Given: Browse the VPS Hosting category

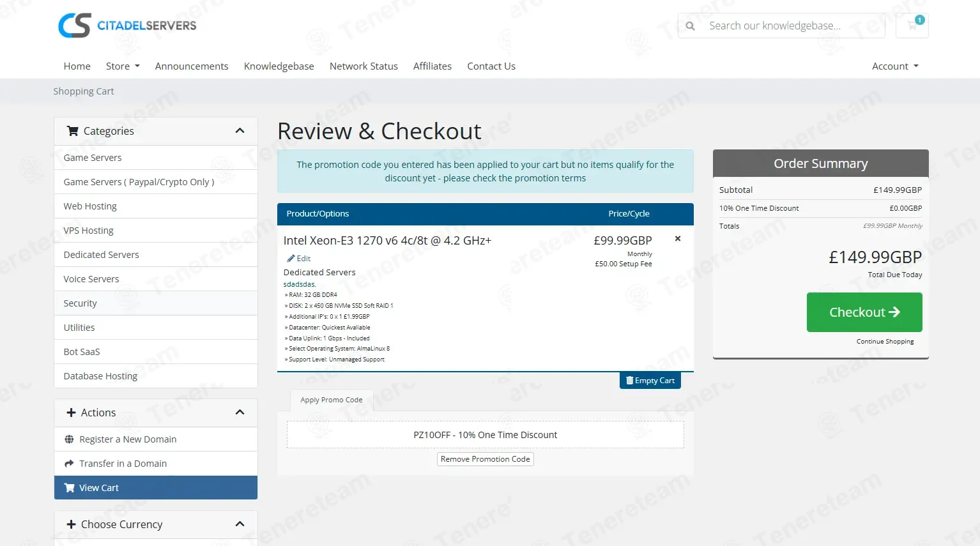Looking at the screenshot, I should pyautogui.click(x=156, y=231).
